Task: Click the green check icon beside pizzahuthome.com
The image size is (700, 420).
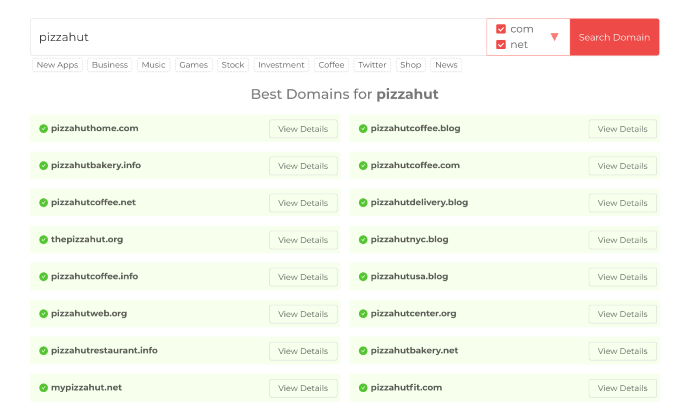Action: point(43,129)
